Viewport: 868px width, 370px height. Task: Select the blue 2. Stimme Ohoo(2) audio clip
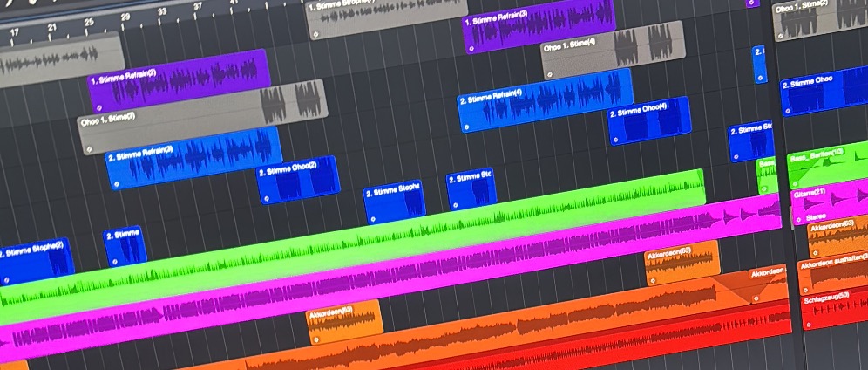click(x=298, y=180)
